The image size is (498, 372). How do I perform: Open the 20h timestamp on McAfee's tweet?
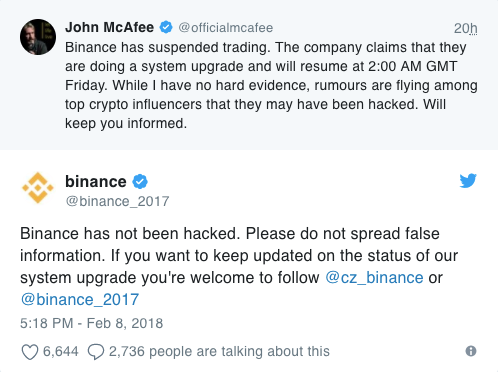click(x=466, y=28)
